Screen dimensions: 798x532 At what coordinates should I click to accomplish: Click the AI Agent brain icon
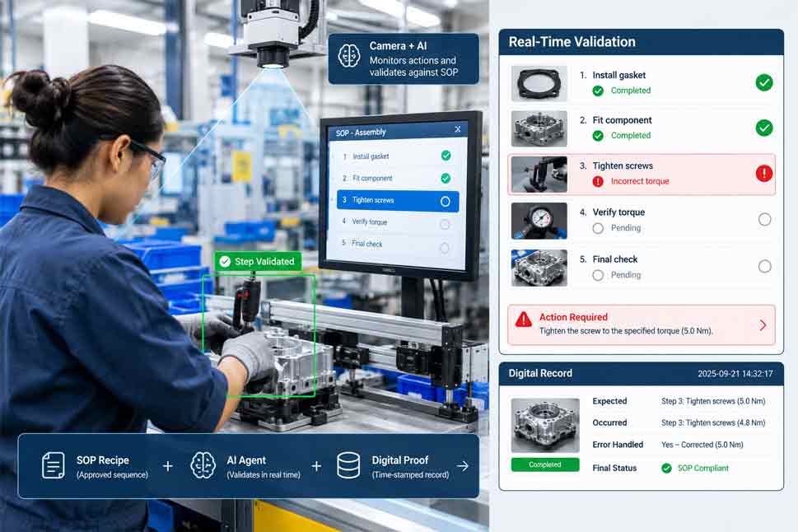tap(203, 464)
